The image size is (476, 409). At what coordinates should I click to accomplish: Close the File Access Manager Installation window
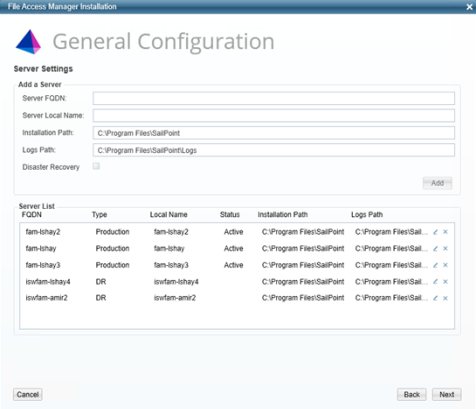point(469,7)
